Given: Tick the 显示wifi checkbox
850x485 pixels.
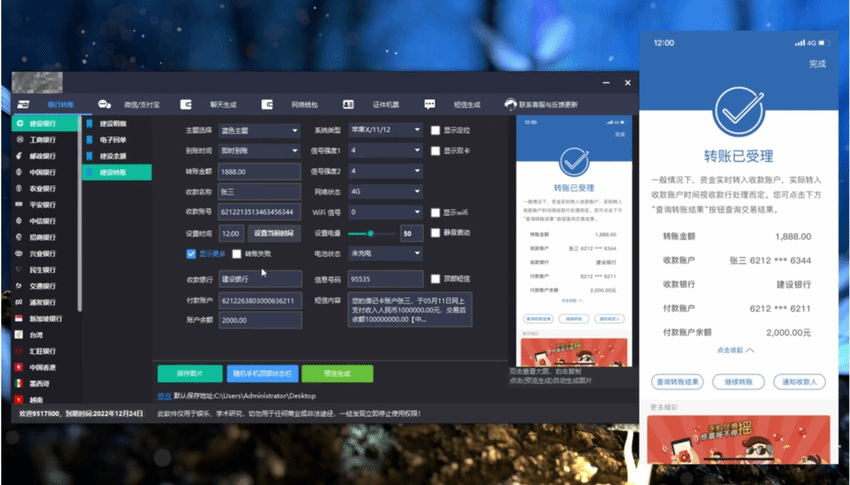Looking at the screenshot, I should [x=435, y=212].
